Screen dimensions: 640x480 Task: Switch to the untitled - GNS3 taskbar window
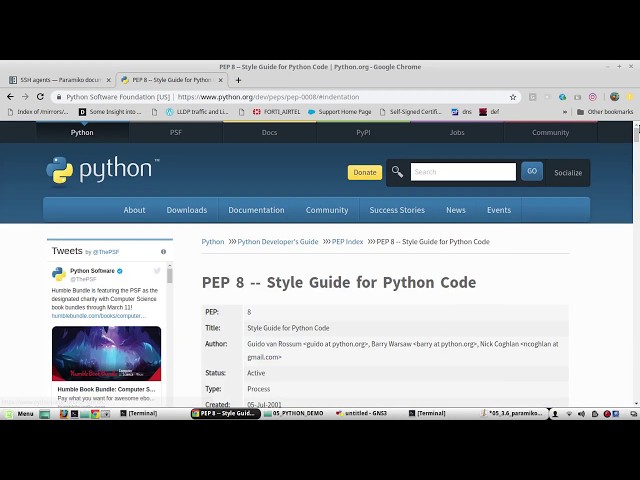point(361,413)
